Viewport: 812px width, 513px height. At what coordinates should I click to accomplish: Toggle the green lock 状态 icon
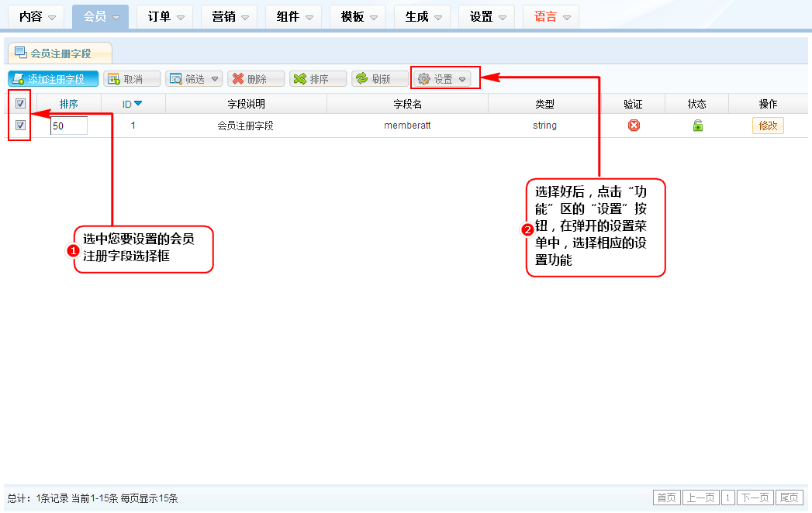click(697, 126)
